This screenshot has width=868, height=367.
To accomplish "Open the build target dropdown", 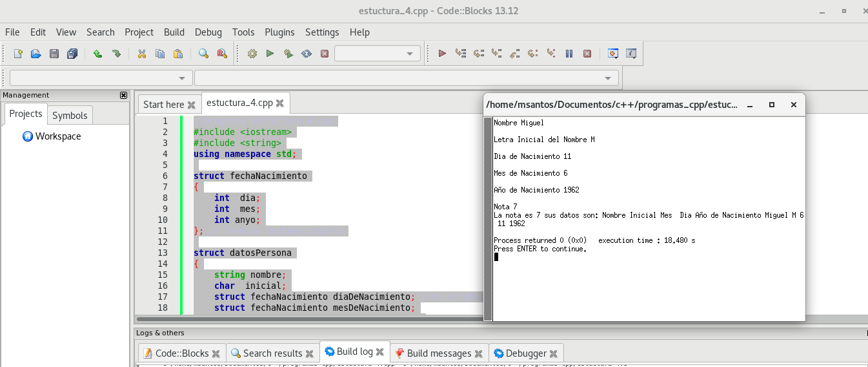I will (x=410, y=54).
